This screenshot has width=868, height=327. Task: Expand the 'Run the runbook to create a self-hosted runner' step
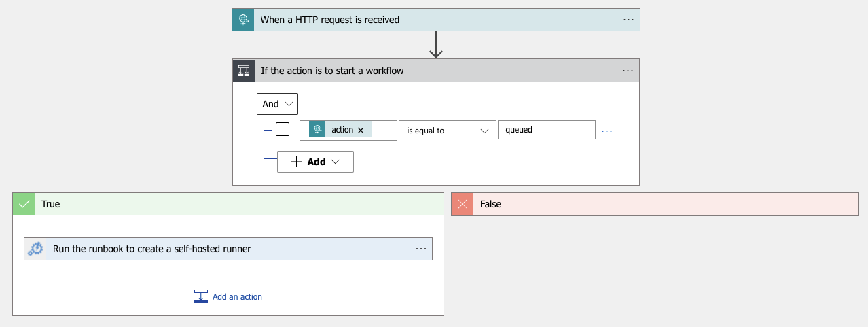tap(152, 249)
